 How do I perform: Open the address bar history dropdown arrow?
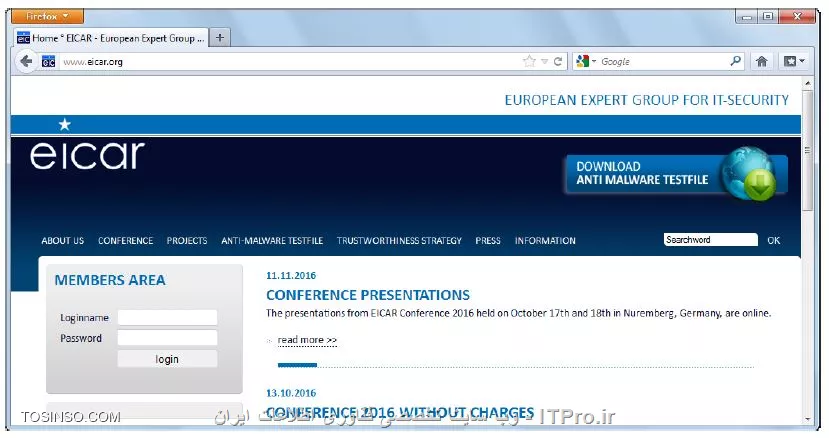coord(545,62)
